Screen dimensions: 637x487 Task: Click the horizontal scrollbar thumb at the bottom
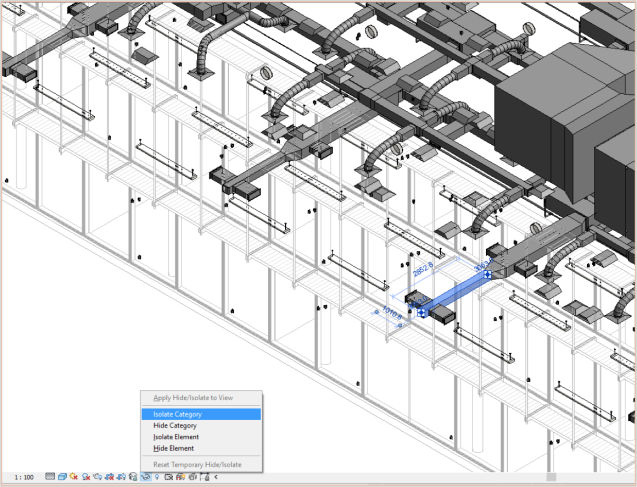(550, 477)
